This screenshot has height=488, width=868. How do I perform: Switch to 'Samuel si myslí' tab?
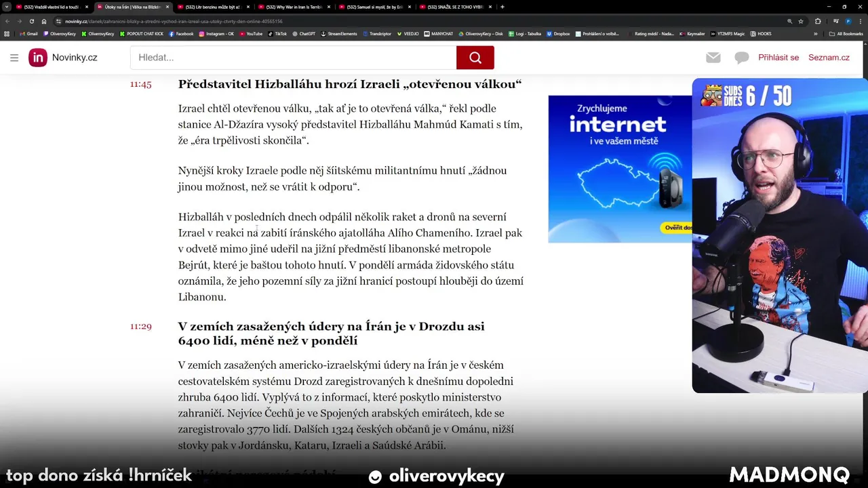click(x=375, y=7)
